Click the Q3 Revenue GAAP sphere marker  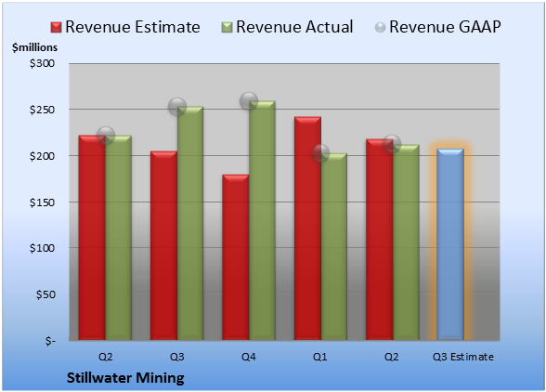coord(177,107)
